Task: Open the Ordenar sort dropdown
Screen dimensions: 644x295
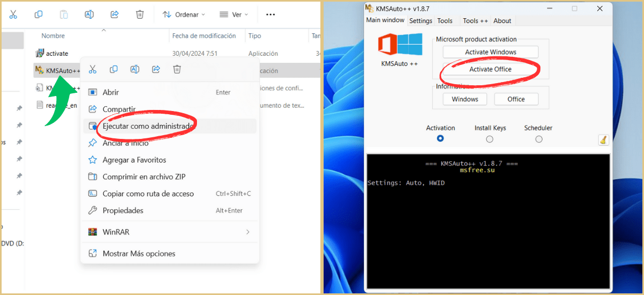Action: click(184, 14)
